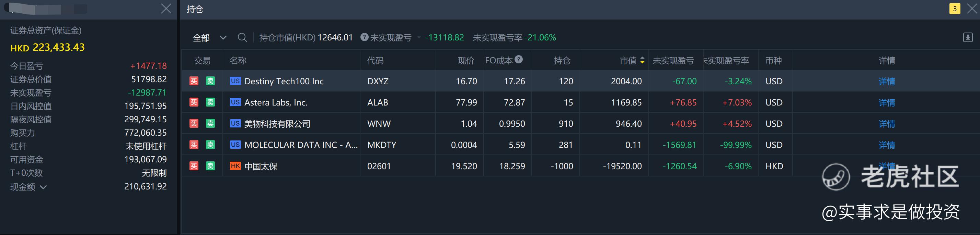Open 详情 link for Astera Labs
This screenshot has height=235, width=980.
887,102
